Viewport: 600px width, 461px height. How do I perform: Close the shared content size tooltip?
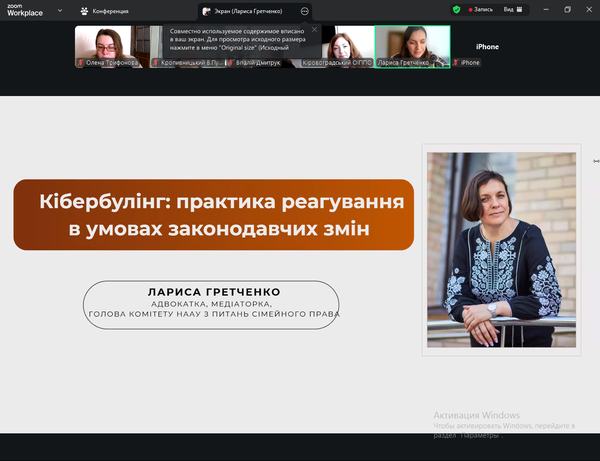[314, 30]
